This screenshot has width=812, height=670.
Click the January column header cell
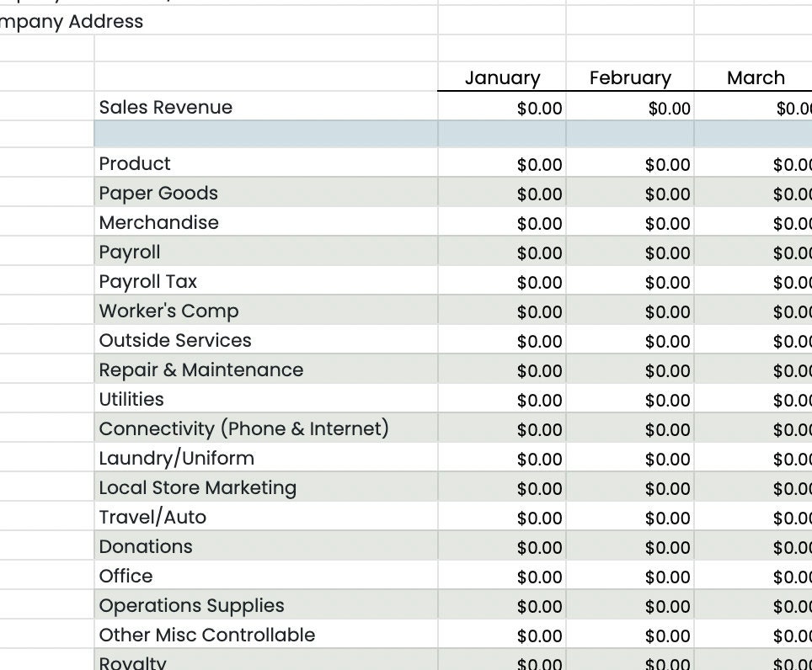(x=502, y=77)
